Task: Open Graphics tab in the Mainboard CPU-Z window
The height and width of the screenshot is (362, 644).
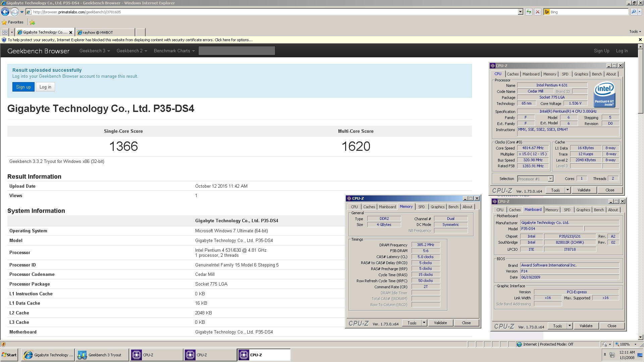Action: [583, 210]
